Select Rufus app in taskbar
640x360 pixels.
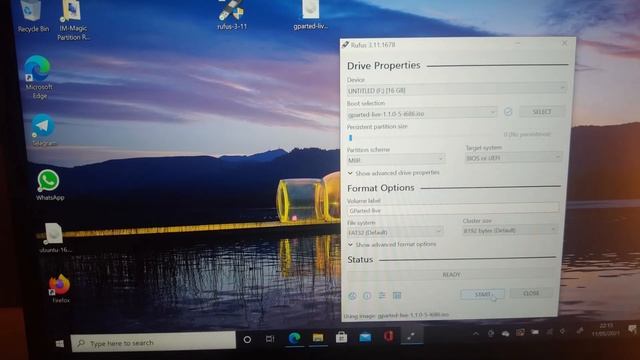(x=411, y=336)
